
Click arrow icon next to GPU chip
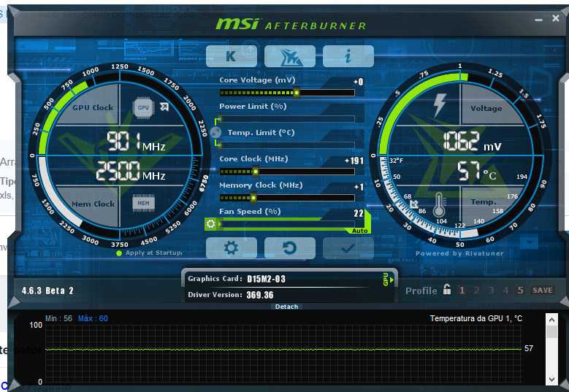click(164, 107)
